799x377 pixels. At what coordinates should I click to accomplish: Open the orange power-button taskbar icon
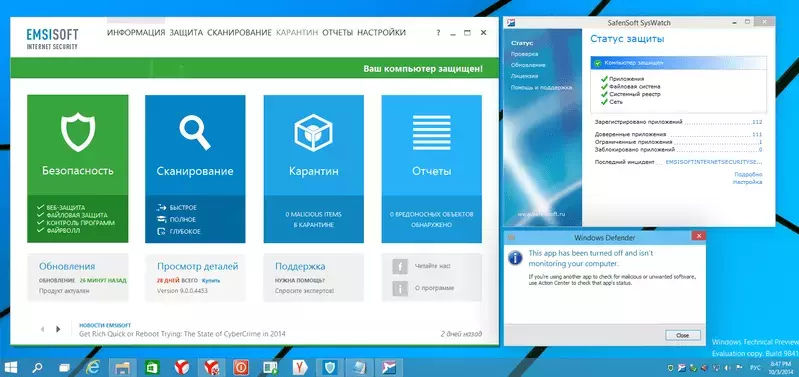click(241, 367)
